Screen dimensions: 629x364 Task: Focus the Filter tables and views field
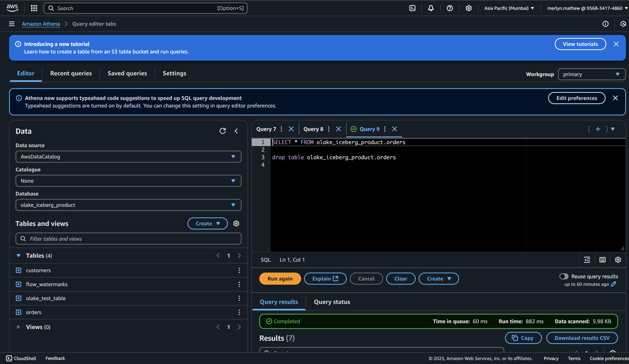pyautogui.click(x=128, y=239)
